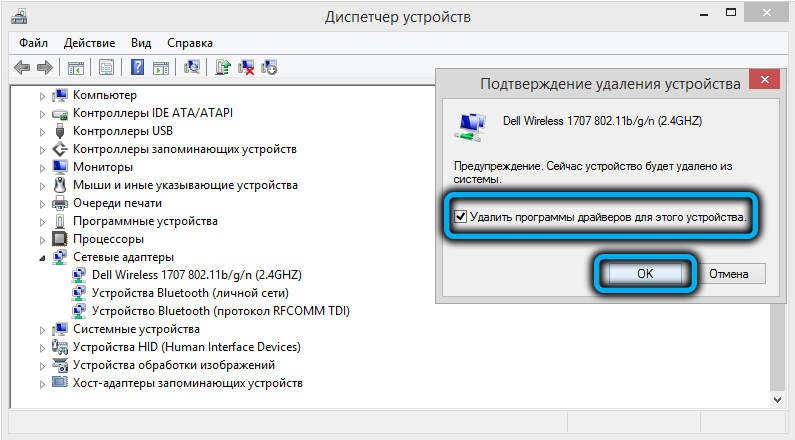Viewport: 795px width, 440px height.
Task: Open the Действие menu
Action: point(89,43)
